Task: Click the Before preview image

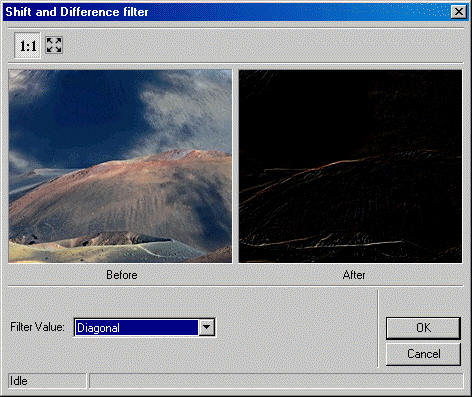Action: [120, 166]
